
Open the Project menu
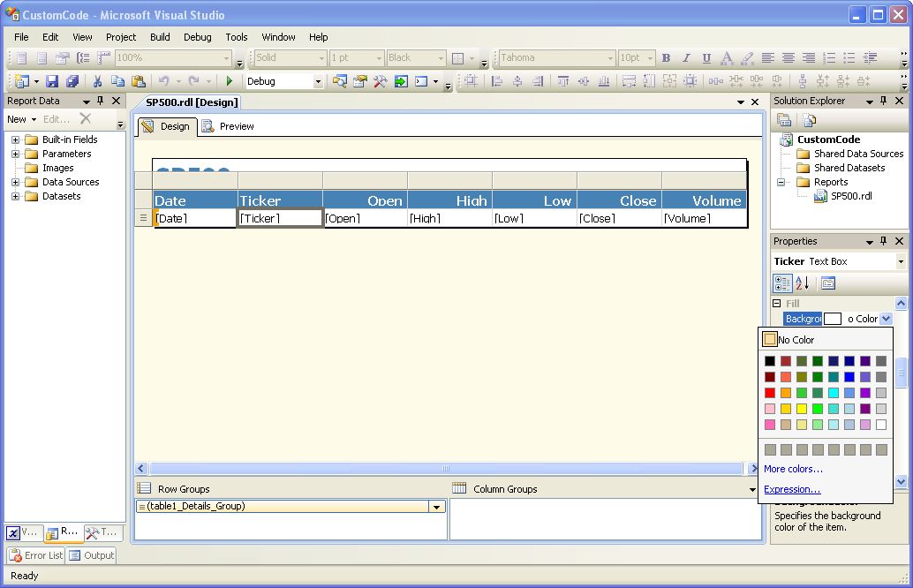pyautogui.click(x=121, y=37)
